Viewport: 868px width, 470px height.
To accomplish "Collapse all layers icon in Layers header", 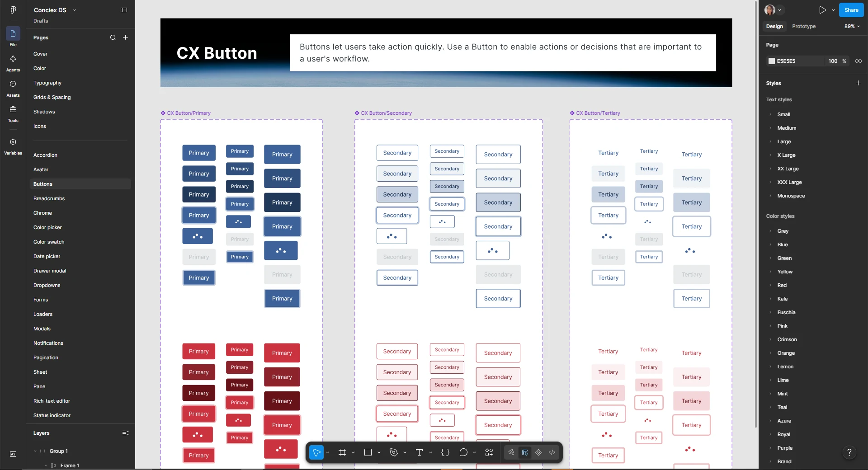I will (x=126, y=433).
